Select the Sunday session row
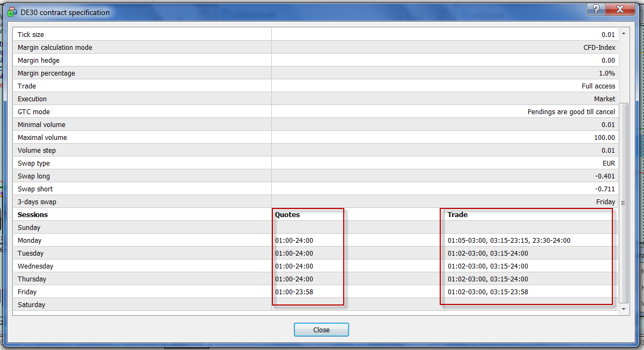Viewport: 644px width, 350px height. (x=316, y=227)
